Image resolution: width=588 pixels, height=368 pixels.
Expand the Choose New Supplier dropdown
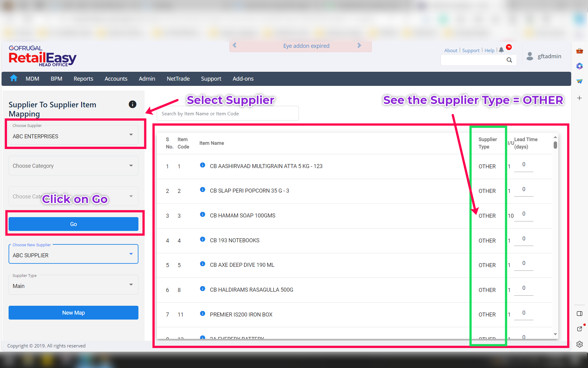73,254
